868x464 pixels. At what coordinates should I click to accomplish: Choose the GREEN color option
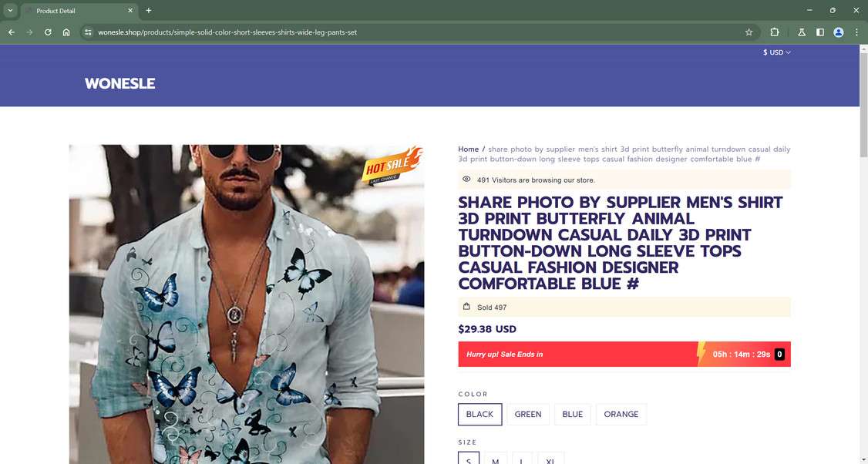point(528,414)
